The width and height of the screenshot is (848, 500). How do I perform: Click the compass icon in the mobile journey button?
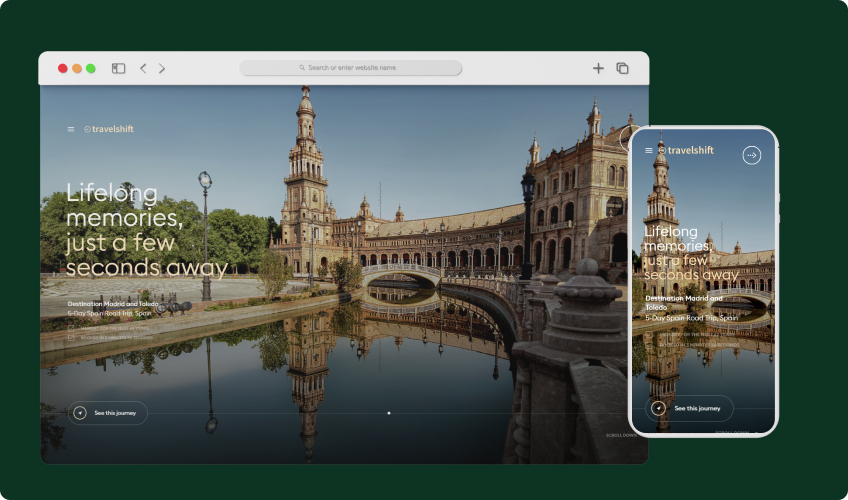[658, 408]
